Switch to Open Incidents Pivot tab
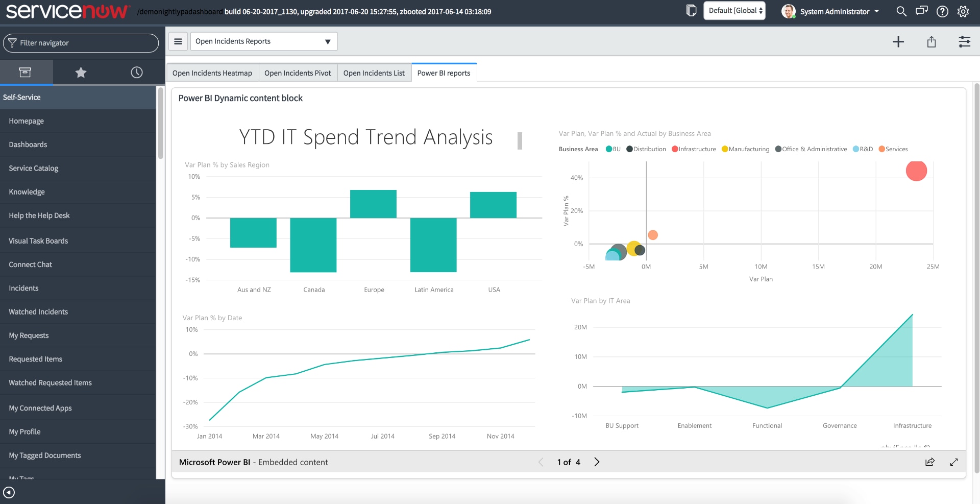Screen dimensions: 980x504 coord(298,73)
